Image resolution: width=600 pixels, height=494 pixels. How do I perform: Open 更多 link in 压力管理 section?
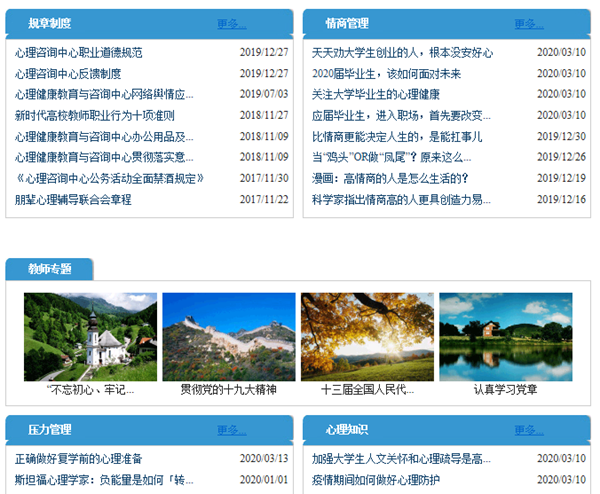pos(232,430)
